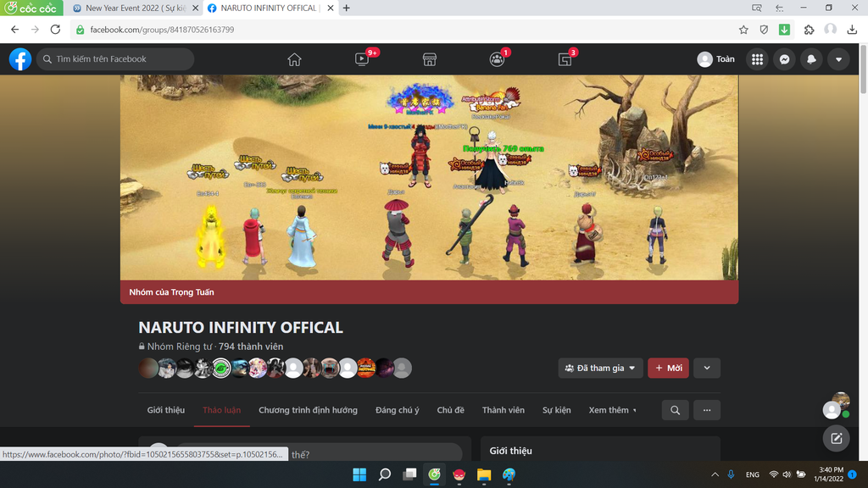The height and width of the screenshot is (488, 868).
Task: Click the green download extension icon
Action: 784,30
